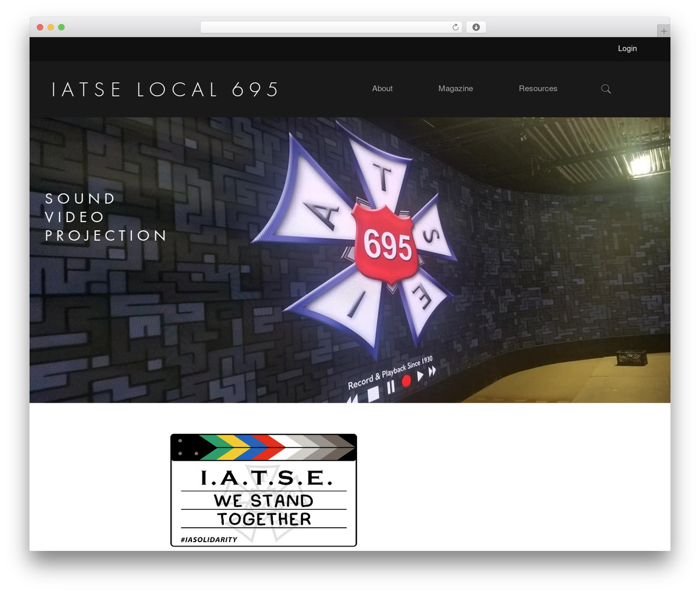Click the Login link
Image resolution: width=700 pixels, height=593 pixels.
click(627, 49)
